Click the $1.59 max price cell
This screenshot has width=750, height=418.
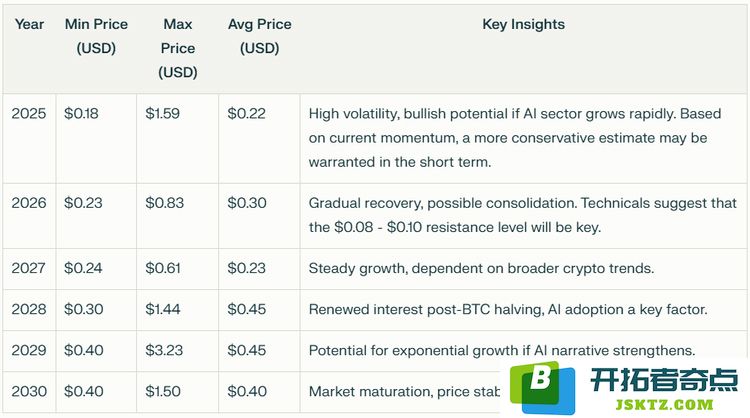163,113
